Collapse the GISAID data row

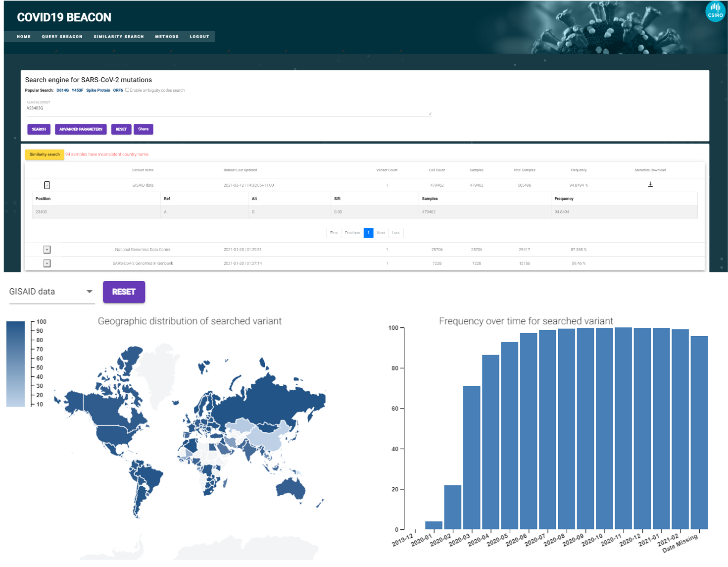(47, 185)
